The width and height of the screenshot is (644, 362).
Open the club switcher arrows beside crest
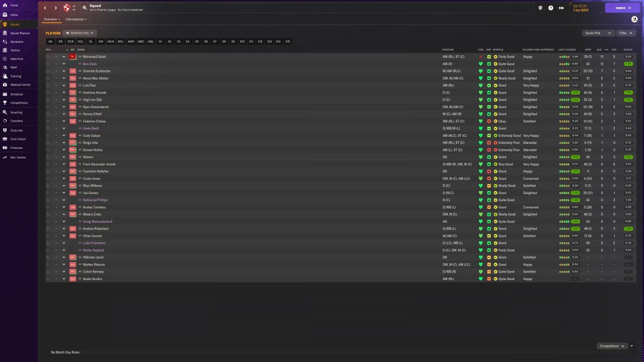point(74,8)
